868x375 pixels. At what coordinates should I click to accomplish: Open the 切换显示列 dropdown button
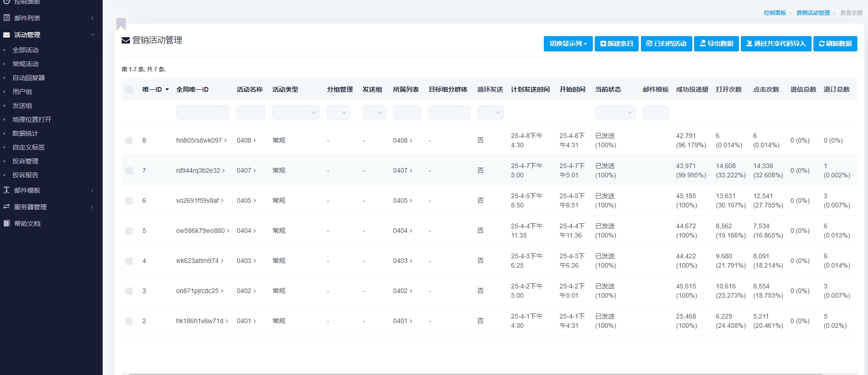click(x=568, y=44)
